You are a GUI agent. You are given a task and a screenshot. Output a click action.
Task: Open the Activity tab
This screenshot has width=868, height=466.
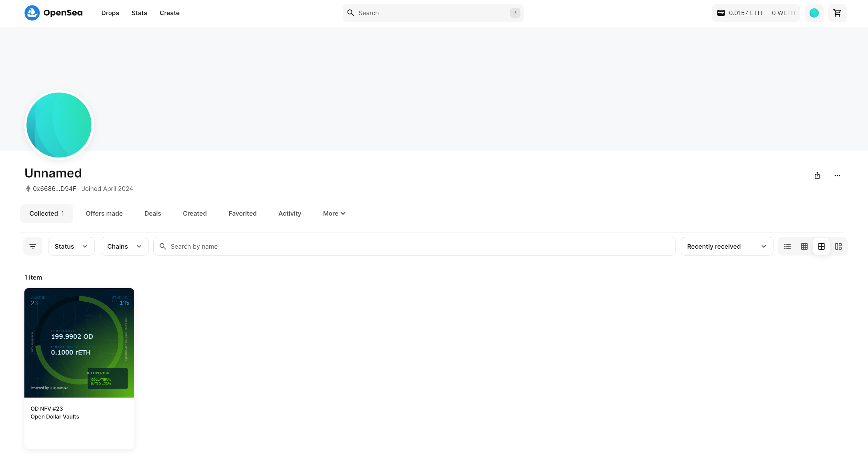pos(290,213)
